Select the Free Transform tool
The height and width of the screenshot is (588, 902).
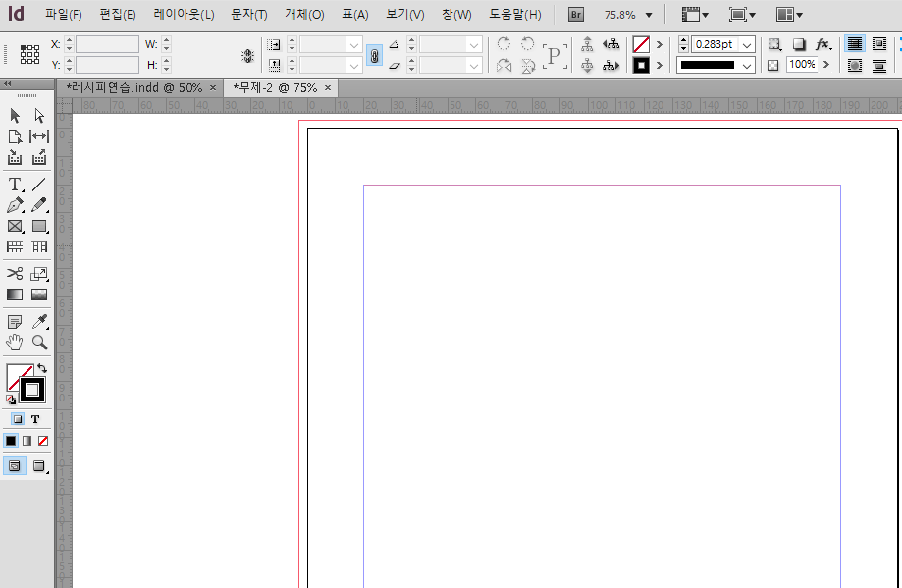(x=39, y=274)
